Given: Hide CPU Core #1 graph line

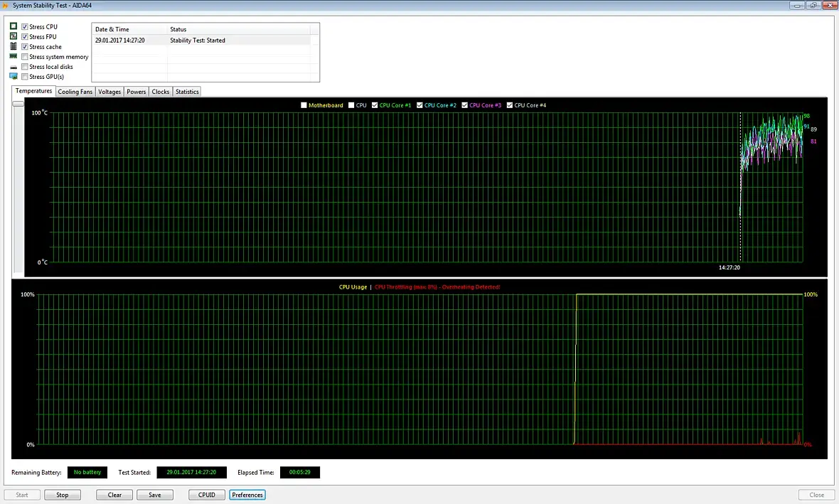Looking at the screenshot, I should point(375,105).
